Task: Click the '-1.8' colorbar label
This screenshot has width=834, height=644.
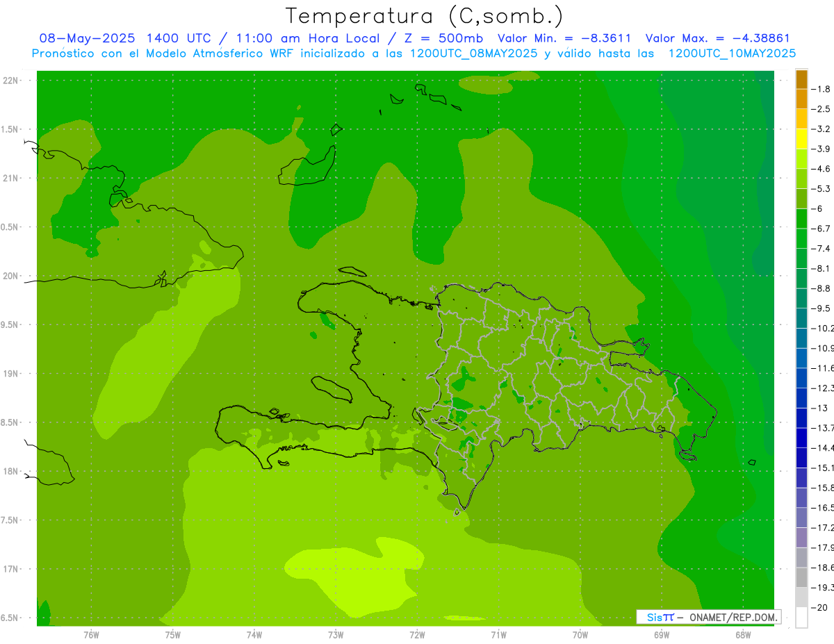Action: pos(821,89)
